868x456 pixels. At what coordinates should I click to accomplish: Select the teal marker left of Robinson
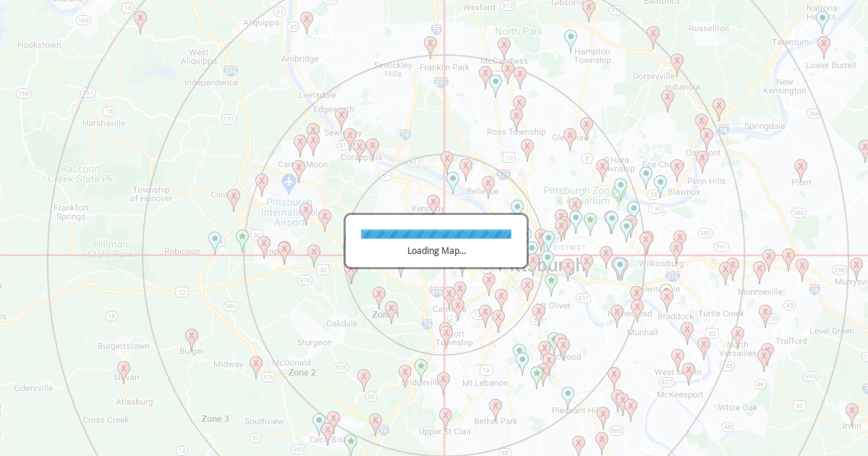pos(215,240)
